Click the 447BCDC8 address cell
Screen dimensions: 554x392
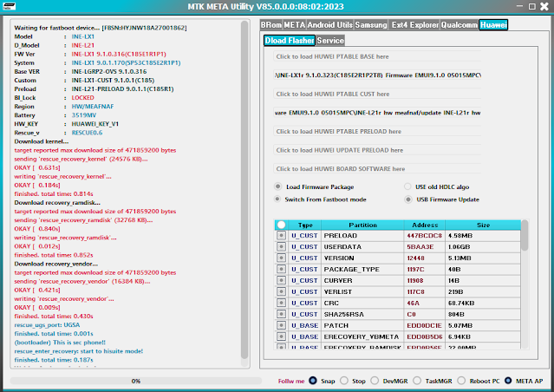(x=425, y=235)
